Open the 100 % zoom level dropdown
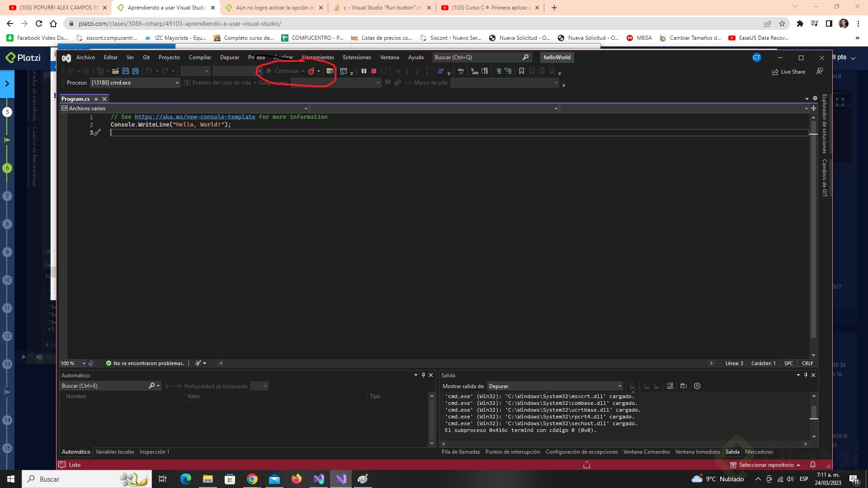This screenshot has height=488, width=868. (x=84, y=363)
